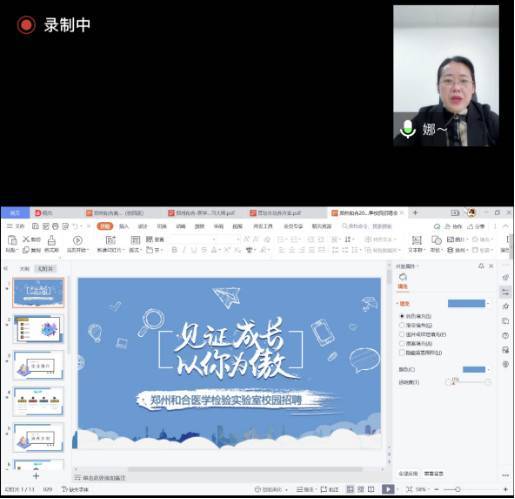
Task: Click the Apply to All button
Action: [x=408, y=474]
